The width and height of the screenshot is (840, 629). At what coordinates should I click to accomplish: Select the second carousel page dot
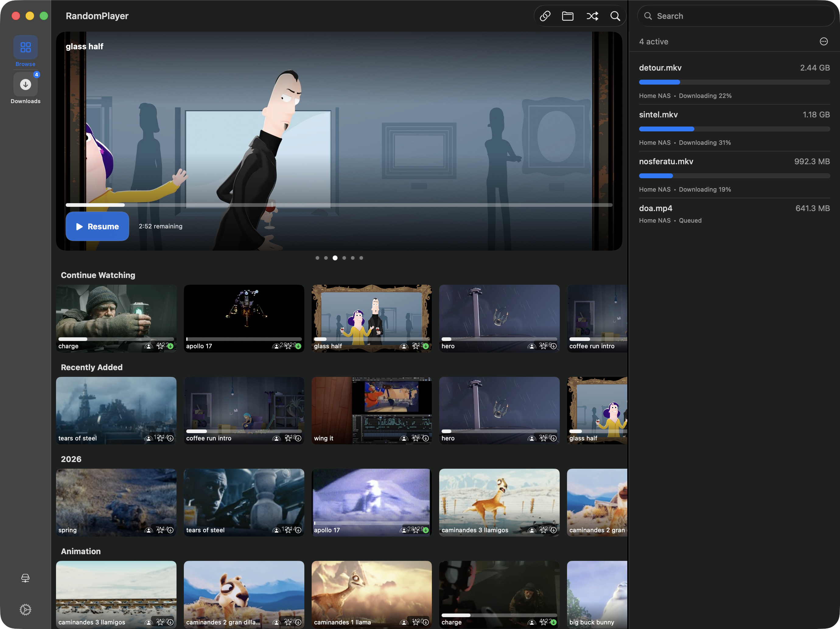(x=326, y=258)
